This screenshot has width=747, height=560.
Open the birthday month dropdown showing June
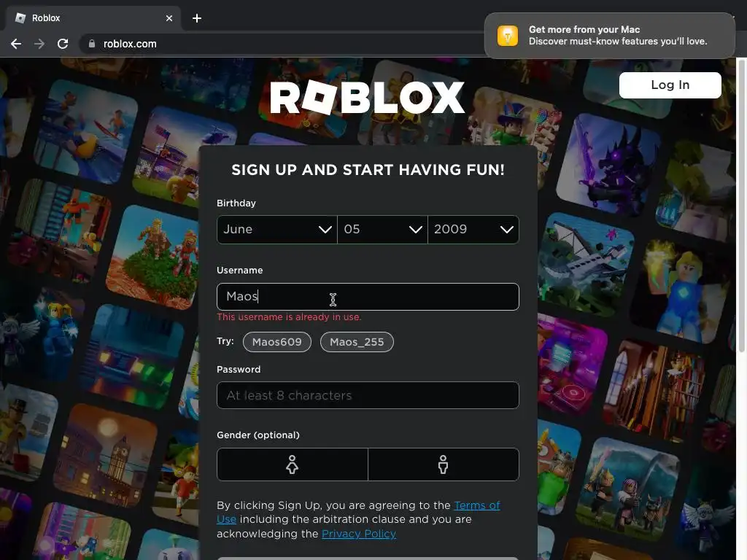point(276,230)
